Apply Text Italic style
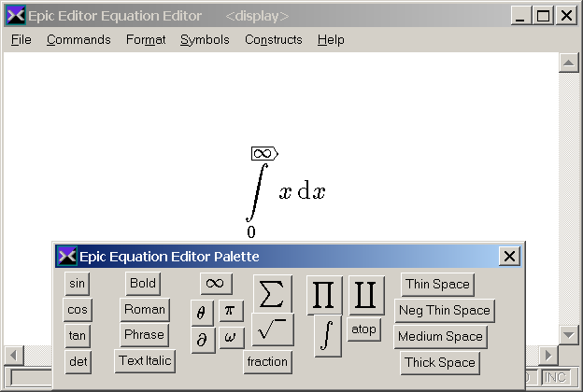This screenshot has height=392, width=583. pyautogui.click(x=145, y=361)
